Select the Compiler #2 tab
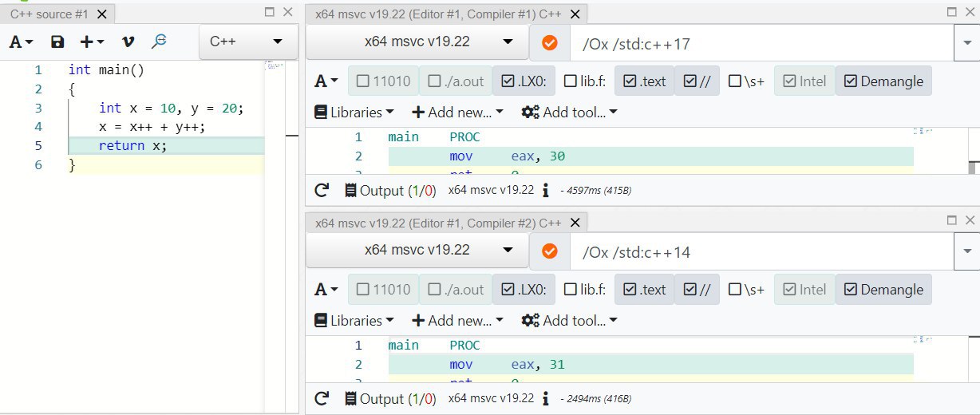 (x=440, y=223)
